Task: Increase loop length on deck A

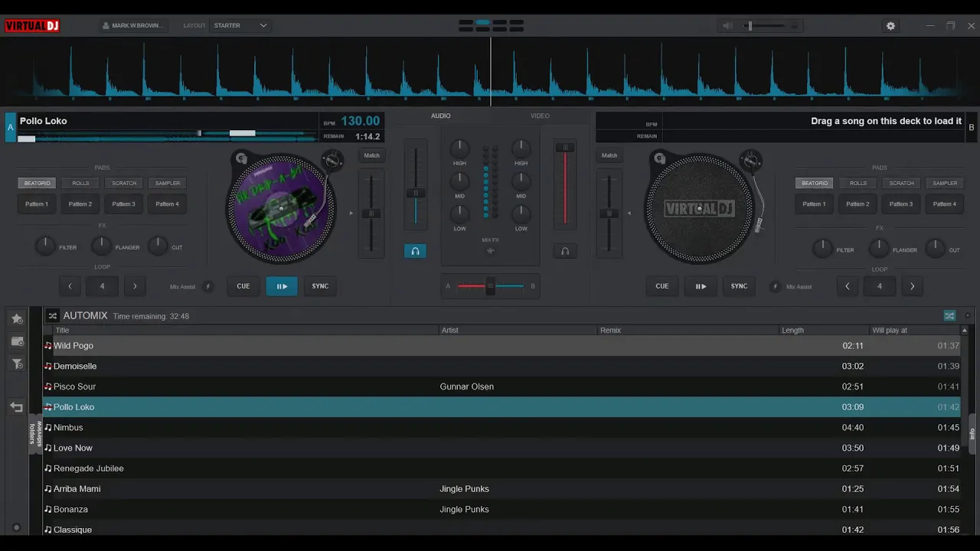Action: click(x=135, y=286)
